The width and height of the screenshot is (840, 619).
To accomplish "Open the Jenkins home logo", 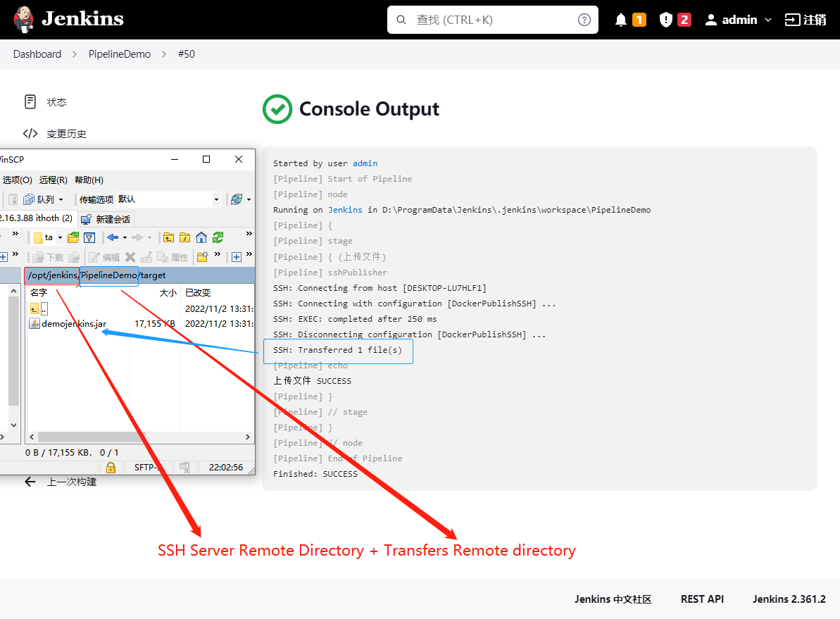I will 68,19.
